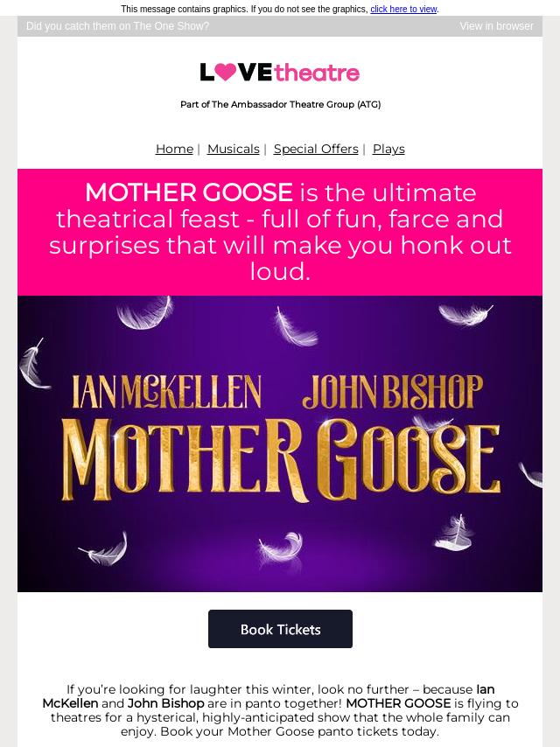Click the upright white feather beneath GOOSE lettering
The image size is (560, 747).
(455, 532)
